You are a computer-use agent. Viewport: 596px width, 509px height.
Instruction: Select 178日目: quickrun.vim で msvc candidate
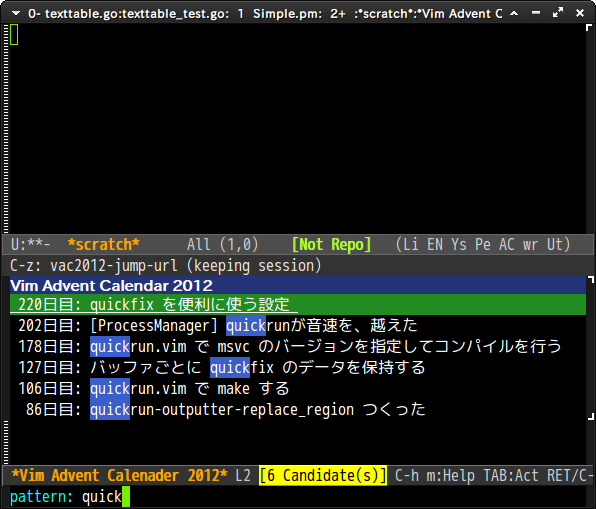[x=298, y=346]
